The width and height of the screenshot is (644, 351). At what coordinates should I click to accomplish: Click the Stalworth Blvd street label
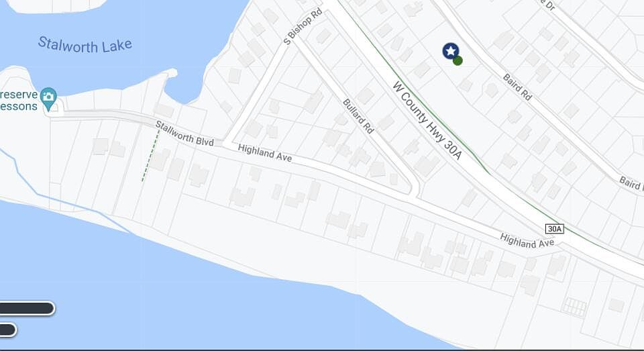click(185, 134)
